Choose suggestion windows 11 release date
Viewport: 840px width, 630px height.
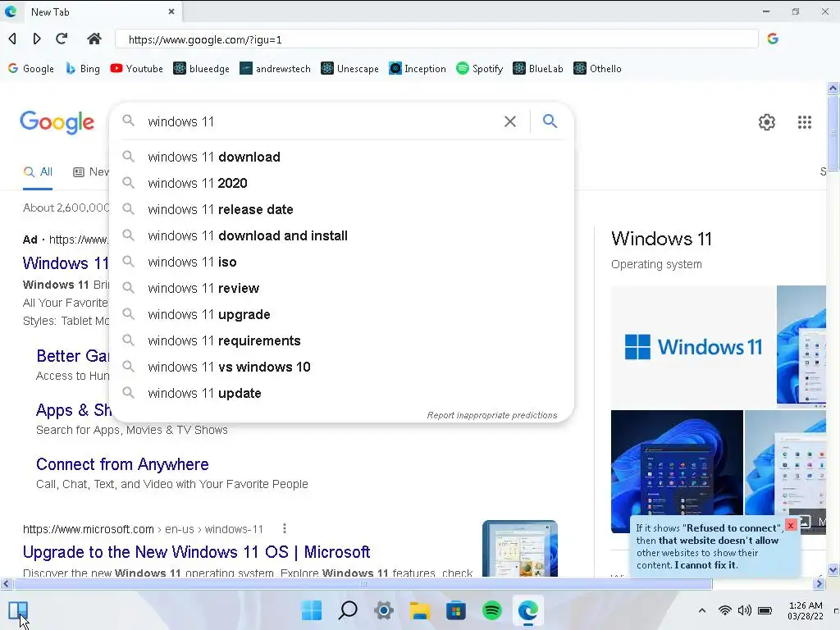tap(341, 209)
